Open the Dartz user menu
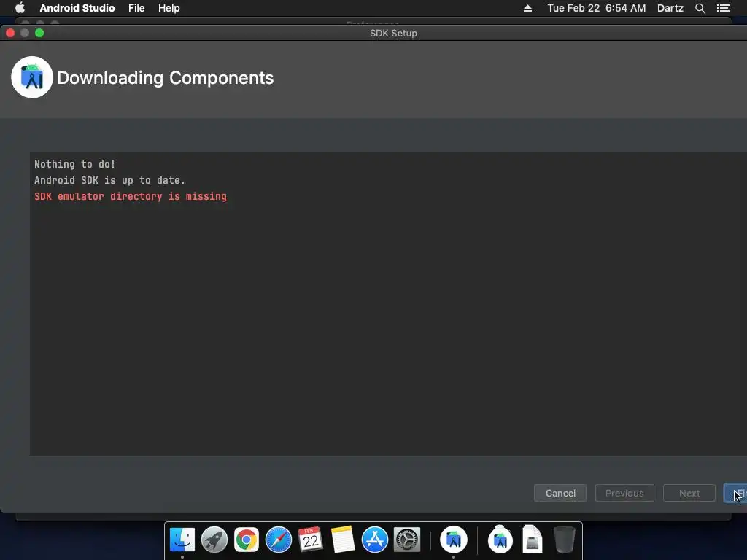Screen dimensions: 747x560 click(x=670, y=8)
